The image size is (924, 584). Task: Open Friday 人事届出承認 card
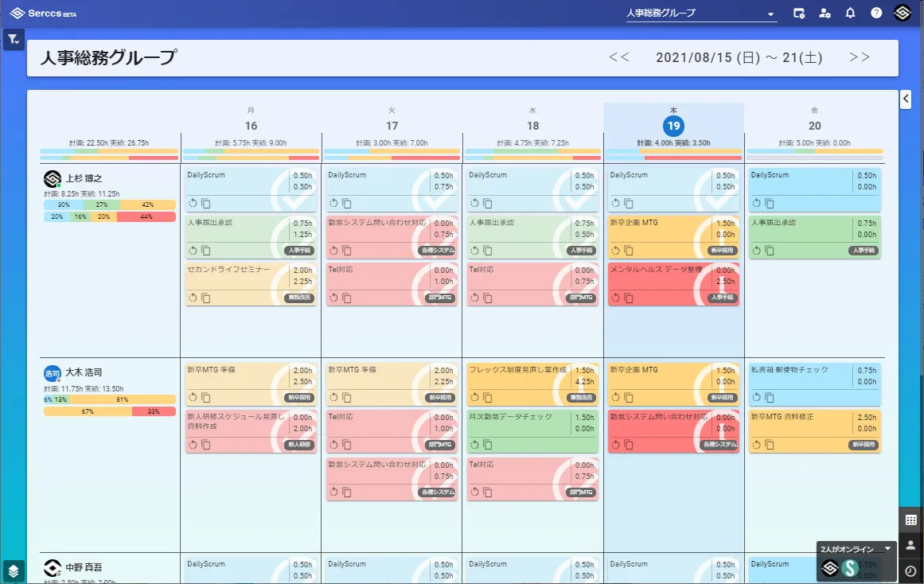(x=814, y=237)
